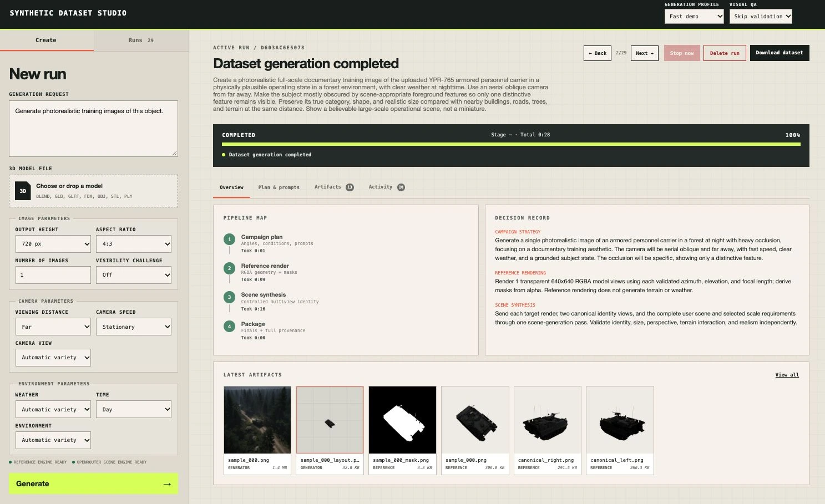
Task: Open the Output Height dropdown
Action: (x=53, y=244)
